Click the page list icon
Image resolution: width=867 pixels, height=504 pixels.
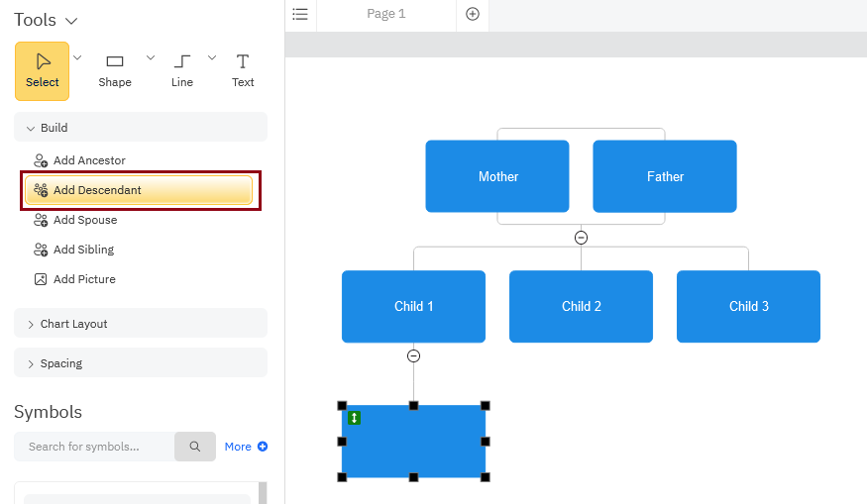(x=300, y=14)
